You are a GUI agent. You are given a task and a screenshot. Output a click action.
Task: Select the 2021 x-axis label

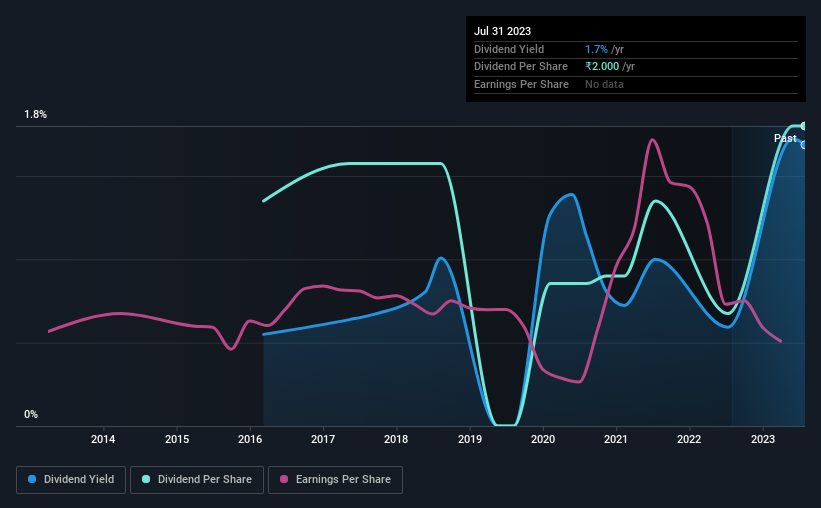click(x=616, y=439)
